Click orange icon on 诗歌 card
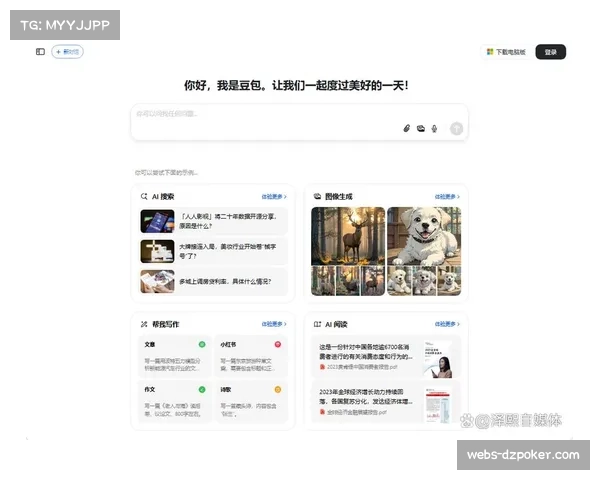Image resolution: width=600 pixels, height=480 pixels. pos(278,389)
